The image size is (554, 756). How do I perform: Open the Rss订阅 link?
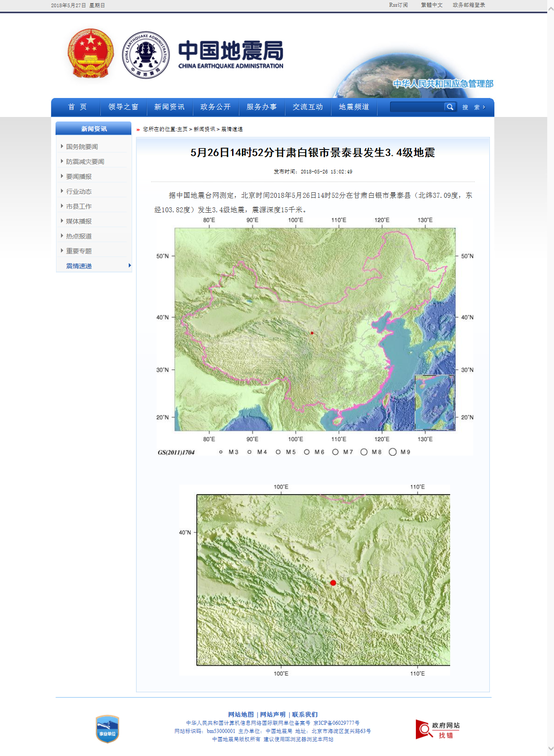pos(398,5)
